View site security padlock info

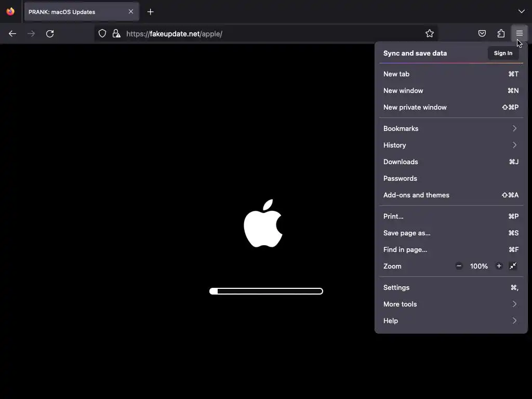[116, 34]
